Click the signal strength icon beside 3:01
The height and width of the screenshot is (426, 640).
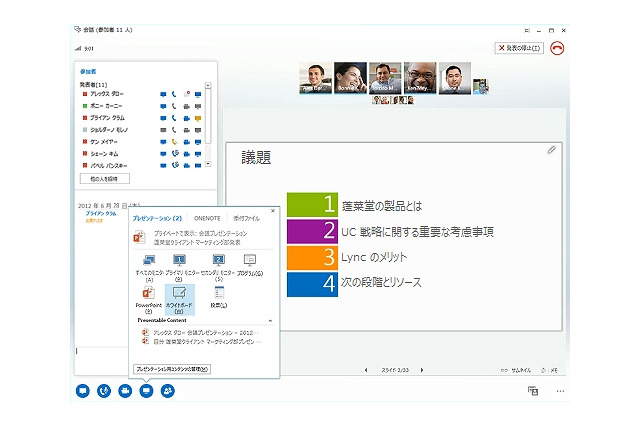78,49
